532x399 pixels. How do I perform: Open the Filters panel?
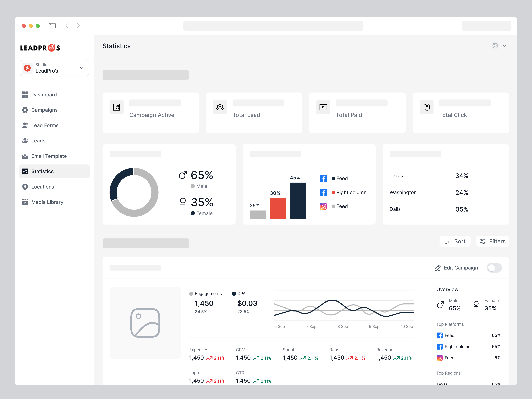492,241
